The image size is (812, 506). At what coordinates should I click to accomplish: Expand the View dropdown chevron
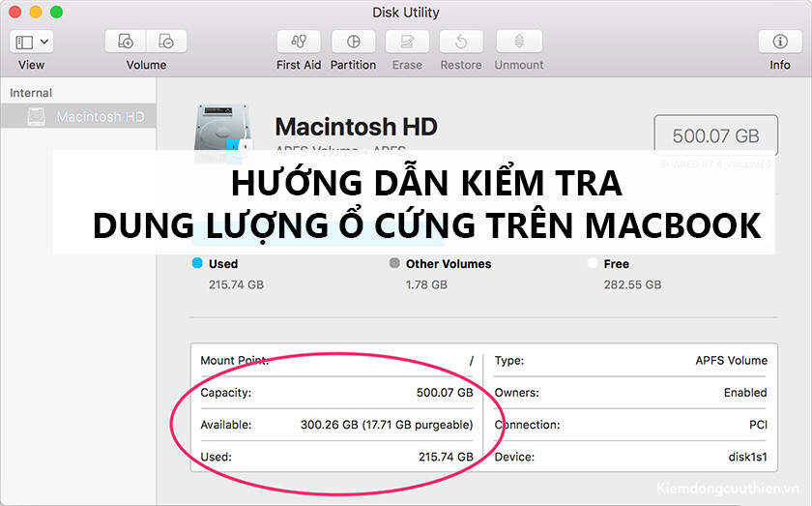click(x=44, y=42)
